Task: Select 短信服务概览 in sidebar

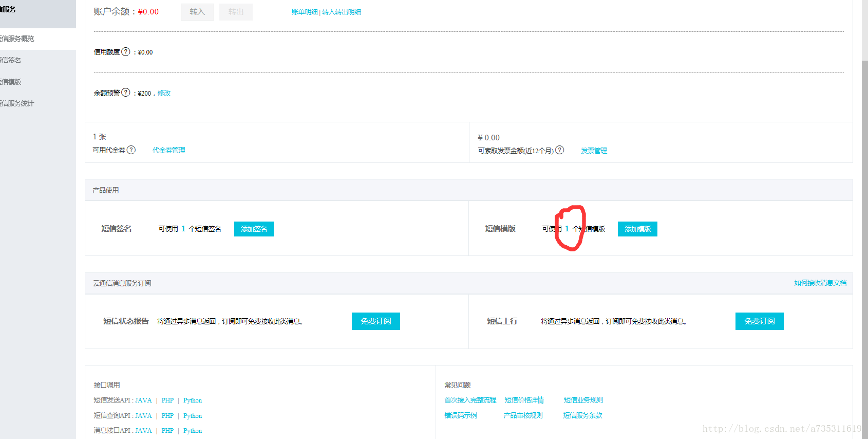Action: (x=21, y=39)
